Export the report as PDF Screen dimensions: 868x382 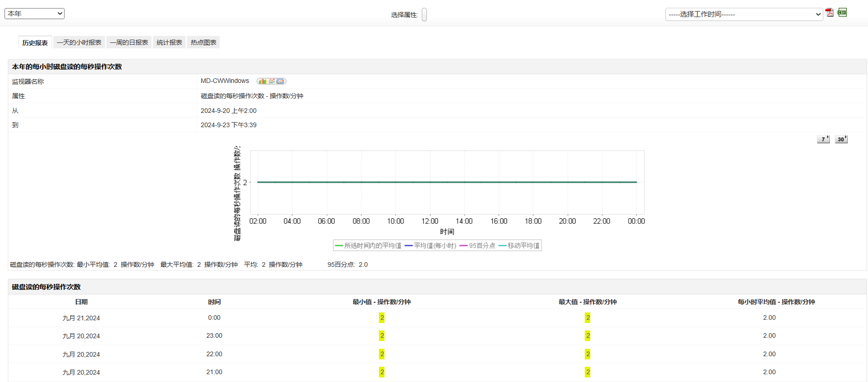(829, 12)
